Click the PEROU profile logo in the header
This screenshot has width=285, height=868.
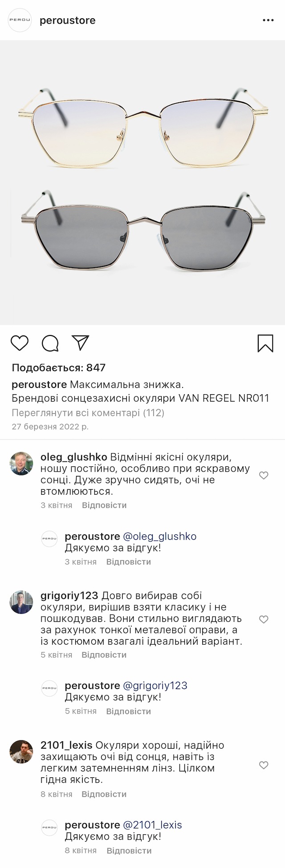coord(20,20)
